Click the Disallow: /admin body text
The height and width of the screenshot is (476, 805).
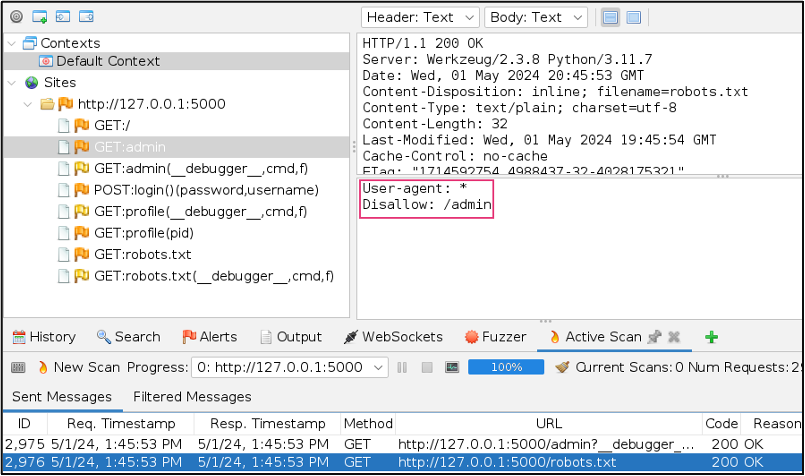click(427, 205)
